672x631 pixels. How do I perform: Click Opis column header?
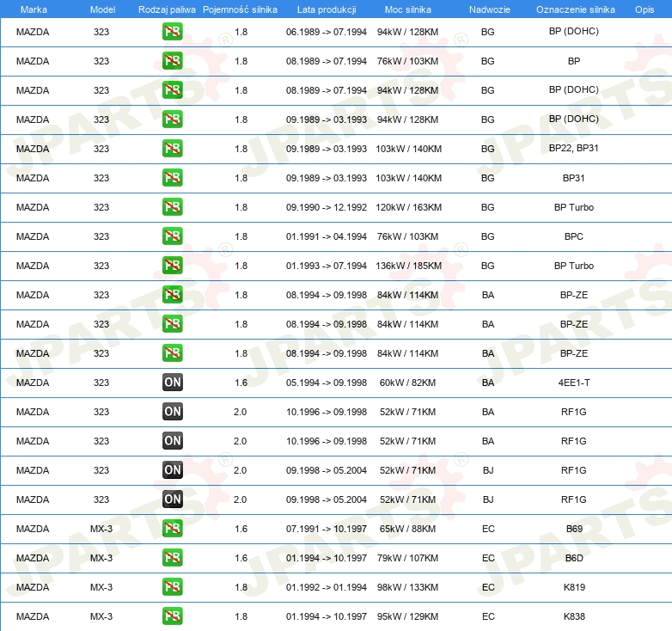(x=645, y=9)
